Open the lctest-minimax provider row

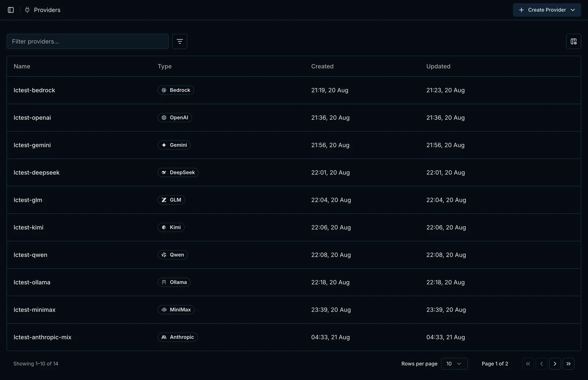pos(294,310)
